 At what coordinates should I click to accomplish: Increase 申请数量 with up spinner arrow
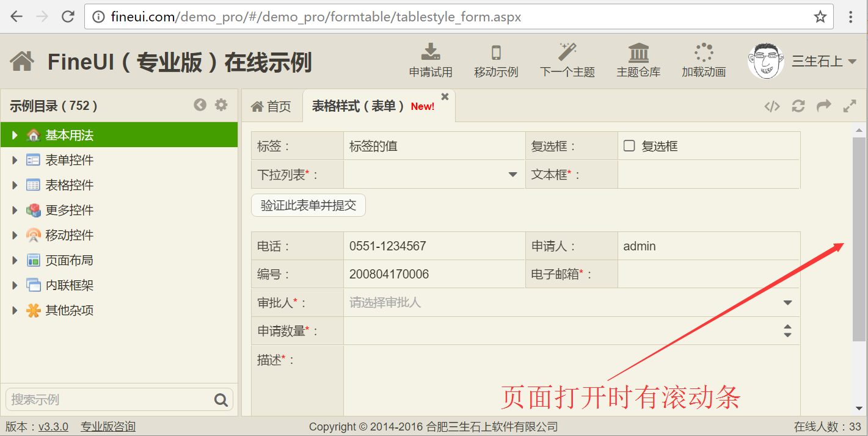[787, 327]
